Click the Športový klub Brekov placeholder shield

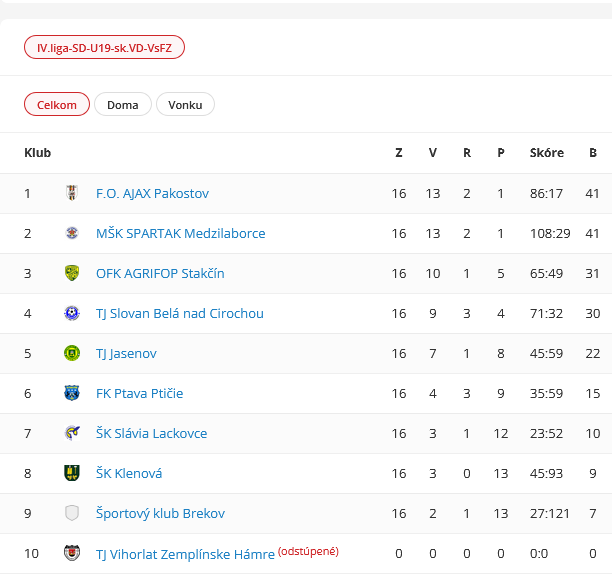click(71, 513)
